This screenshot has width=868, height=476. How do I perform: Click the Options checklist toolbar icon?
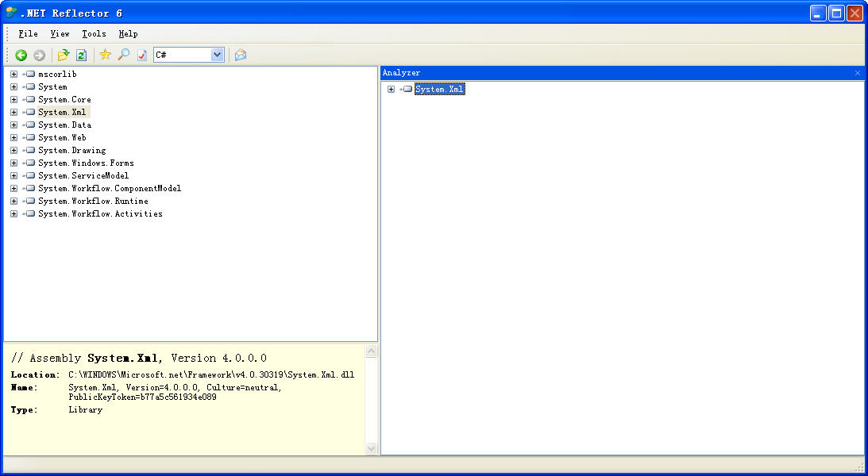click(x=141, y=55)
